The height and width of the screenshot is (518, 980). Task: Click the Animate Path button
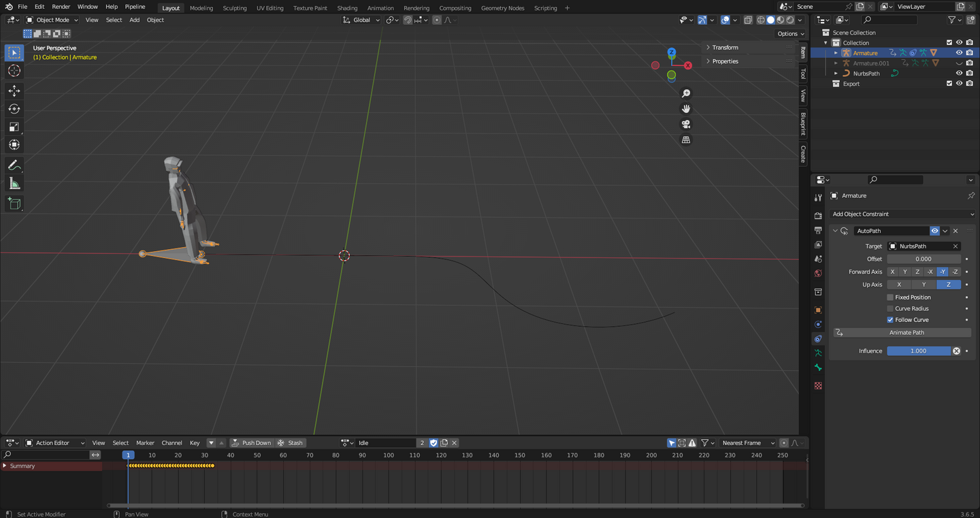coord(906,333)
